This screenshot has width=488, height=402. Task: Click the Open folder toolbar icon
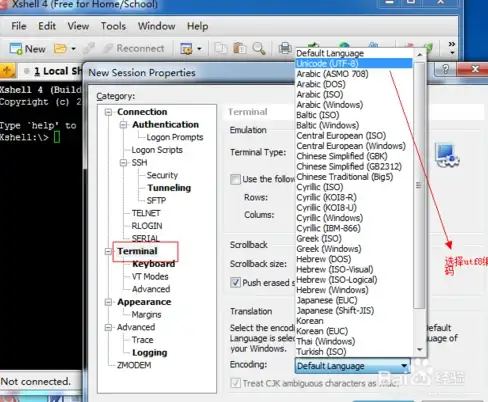tap(60, 49)
